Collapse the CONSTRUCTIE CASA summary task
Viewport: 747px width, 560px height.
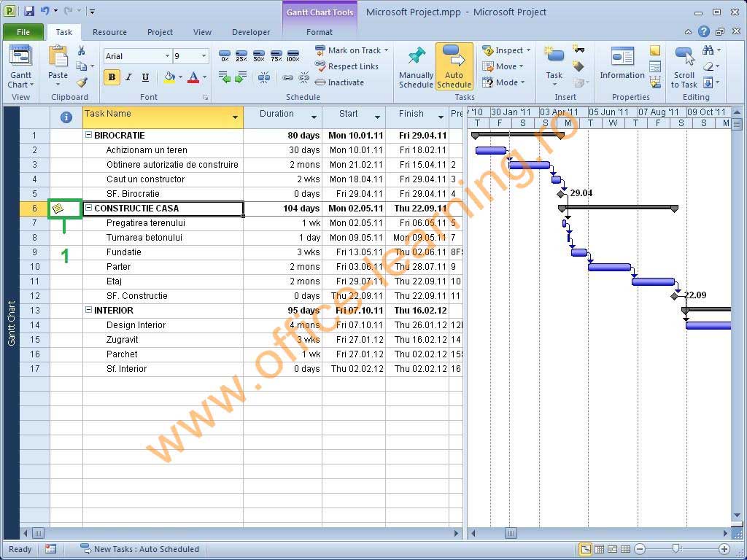[x=88, y=208]
